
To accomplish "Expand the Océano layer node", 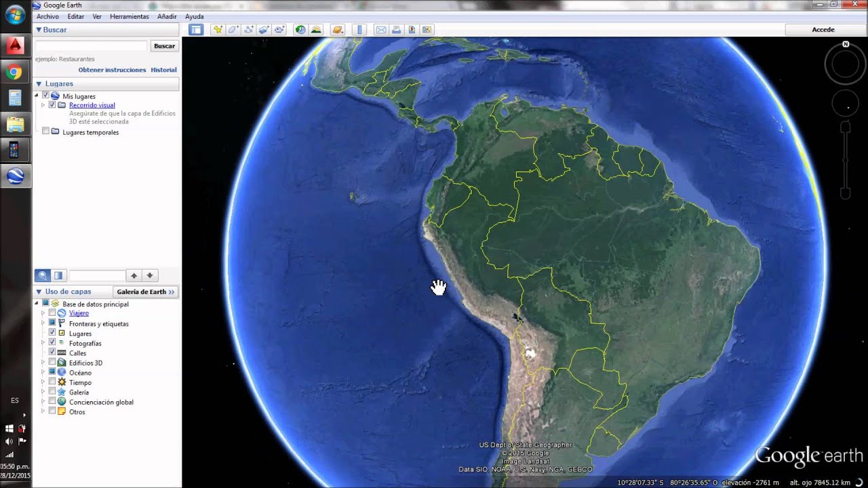I will pos(43,372).
